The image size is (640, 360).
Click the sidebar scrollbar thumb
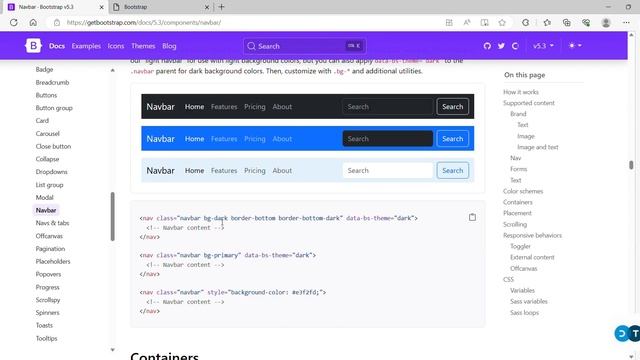[x=113, y=216]
